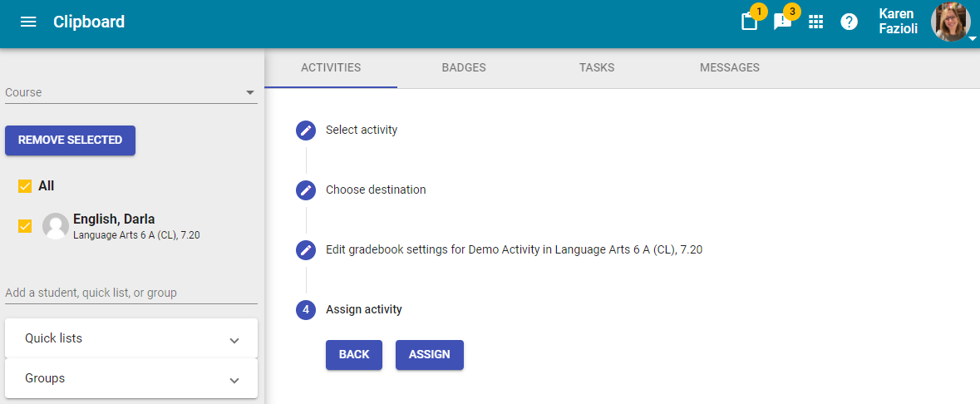Open Karen Fazioli's profile menu arrow
Image resolution: width=980 pixels, height=404 pixels.
coord(972,38)
